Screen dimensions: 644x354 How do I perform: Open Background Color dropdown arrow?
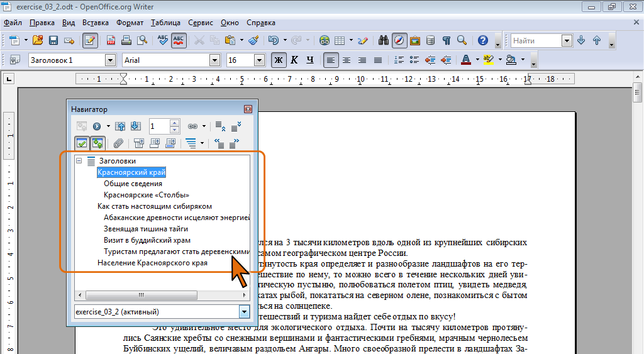523,60
